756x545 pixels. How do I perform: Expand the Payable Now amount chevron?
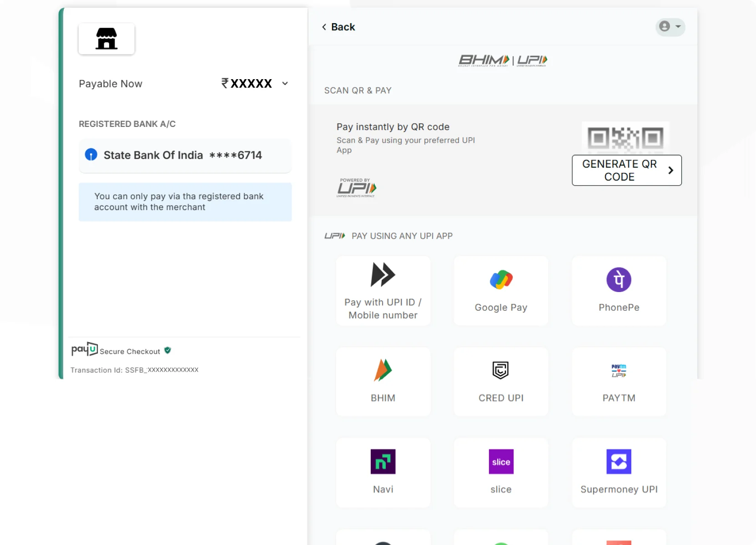(x=285, y=83)
